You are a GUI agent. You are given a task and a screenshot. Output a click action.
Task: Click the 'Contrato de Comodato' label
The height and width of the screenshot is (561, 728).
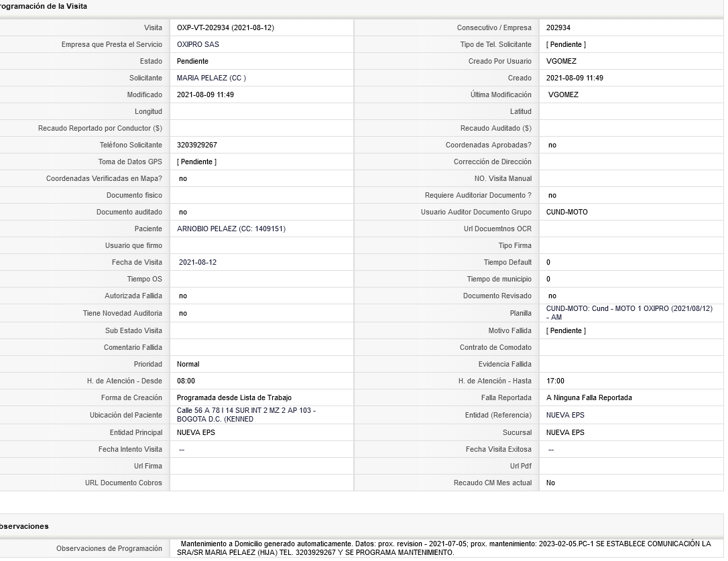[x=496, y=347]
